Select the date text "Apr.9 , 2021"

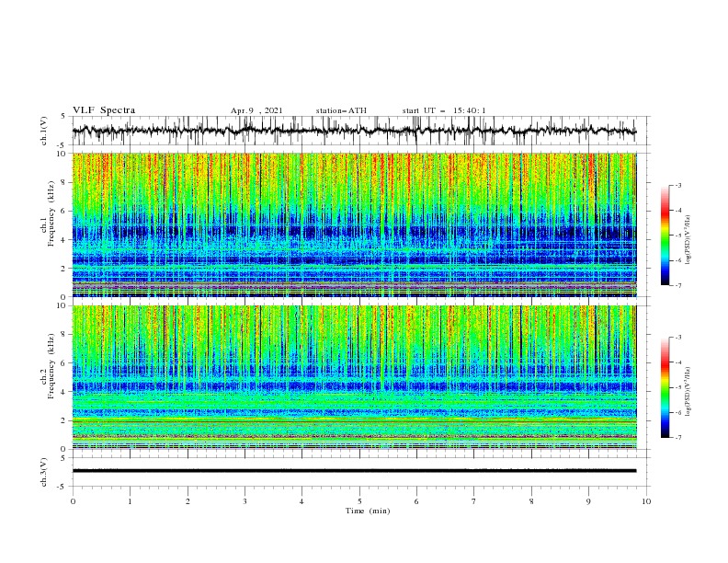click(x=256, y=110)
